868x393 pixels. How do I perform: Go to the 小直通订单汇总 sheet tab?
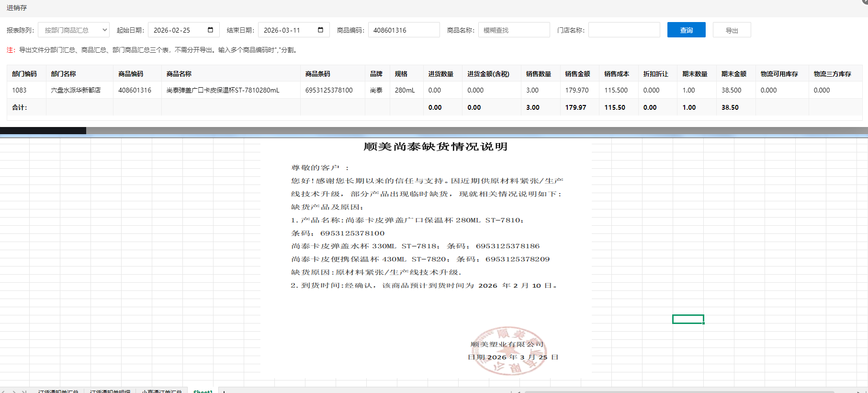coord(162,391)
